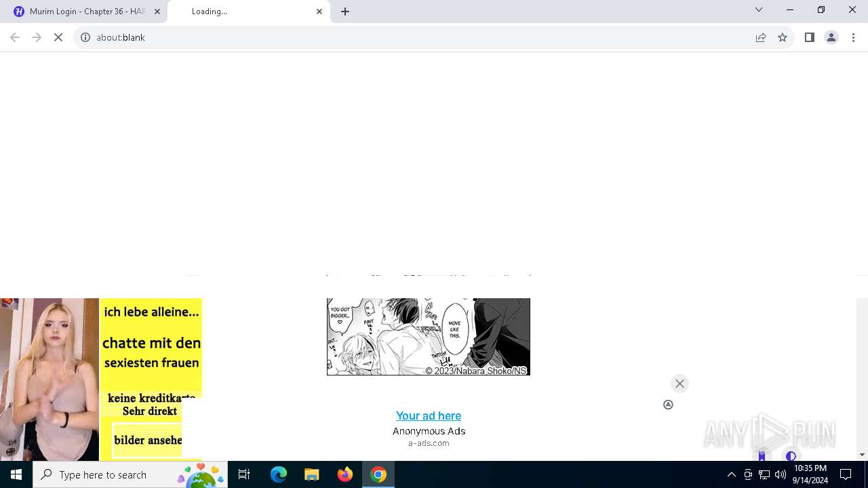The image size is (868, 488).
Task: View site information icon in address bar
Action: (x=85, y=37)
